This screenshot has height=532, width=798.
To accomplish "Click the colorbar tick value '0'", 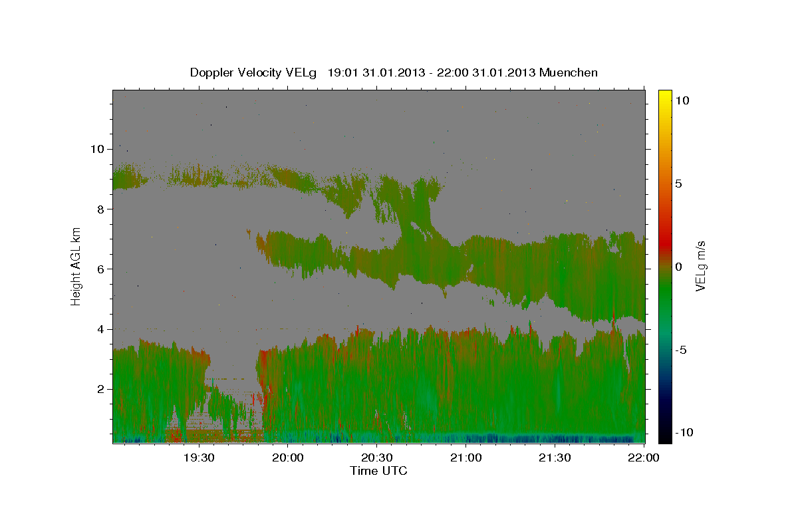I will point(679,267).
